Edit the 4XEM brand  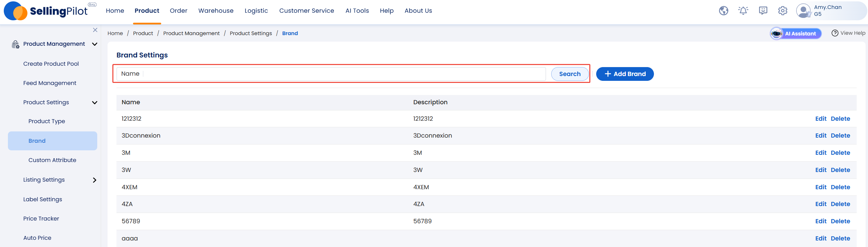click(821, 187)
